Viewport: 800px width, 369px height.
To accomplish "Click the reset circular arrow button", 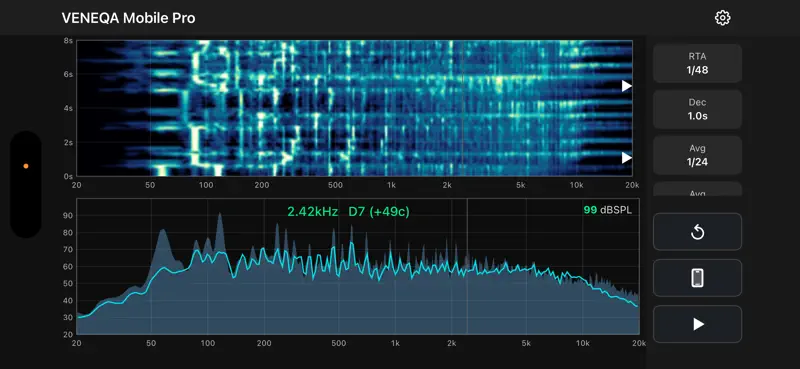I will [697, 232].
